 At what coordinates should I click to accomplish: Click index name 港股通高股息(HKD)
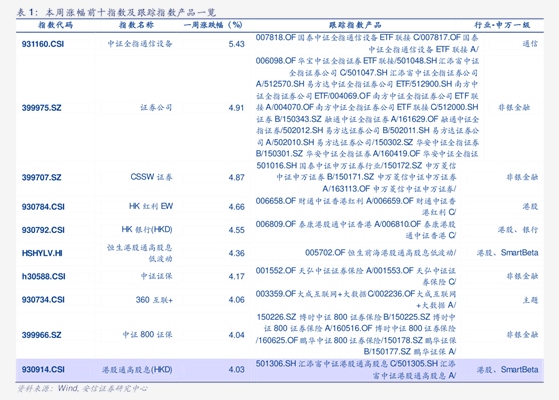(137, 370)
